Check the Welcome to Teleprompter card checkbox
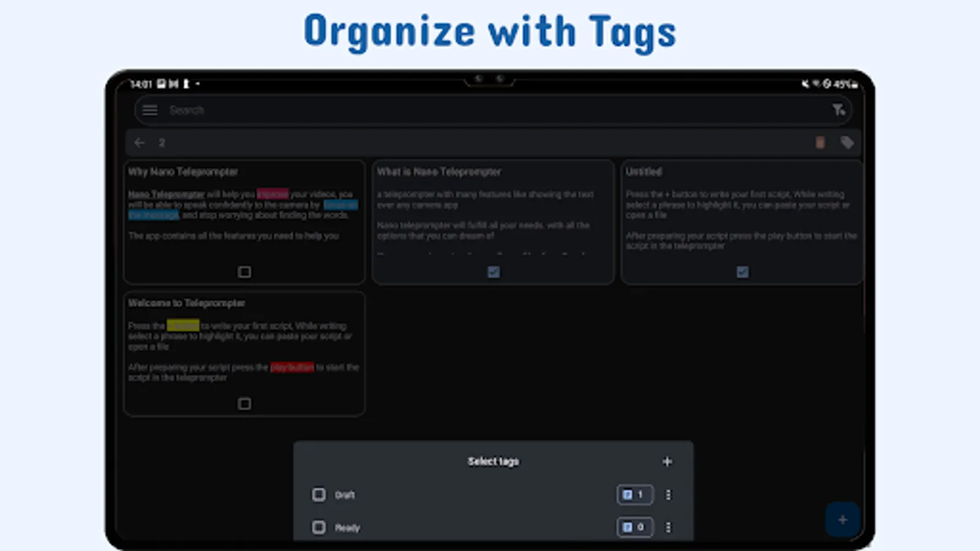980x551 pixels. (x=244, y=403)
